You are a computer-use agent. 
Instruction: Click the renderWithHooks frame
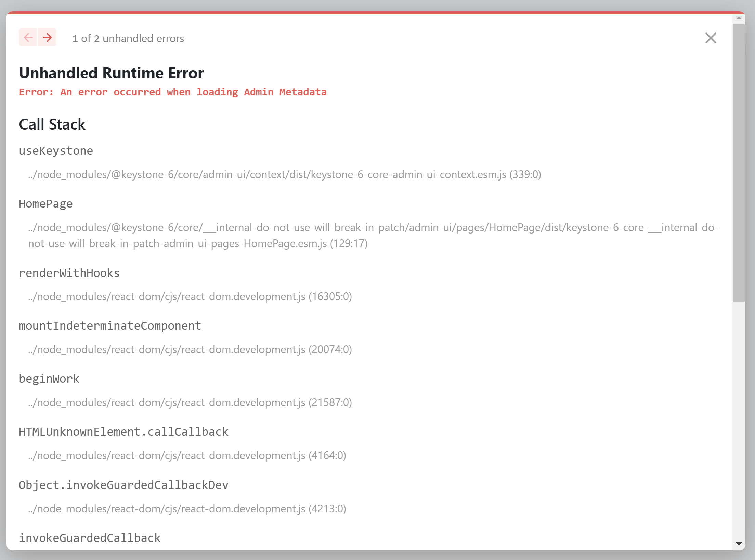coord(69,272)
